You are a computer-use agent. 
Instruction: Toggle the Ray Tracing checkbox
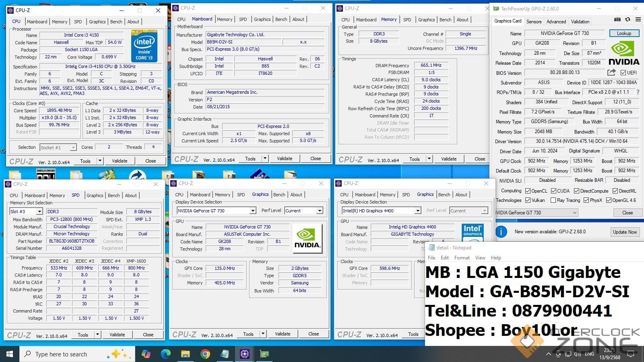pos(553,200)
